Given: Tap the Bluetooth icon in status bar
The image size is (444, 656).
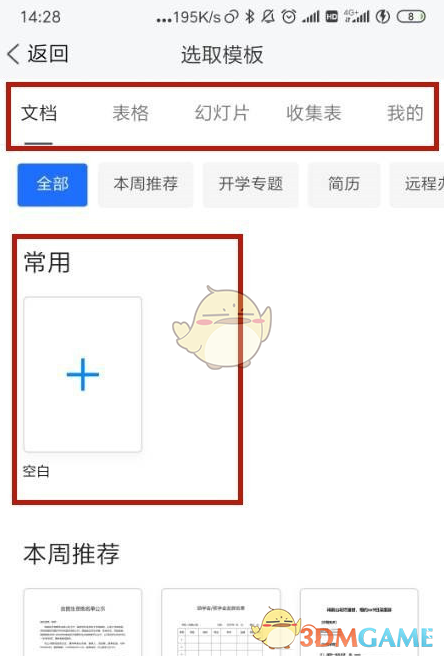Looking at the screenshot, I should coord(250,17).
